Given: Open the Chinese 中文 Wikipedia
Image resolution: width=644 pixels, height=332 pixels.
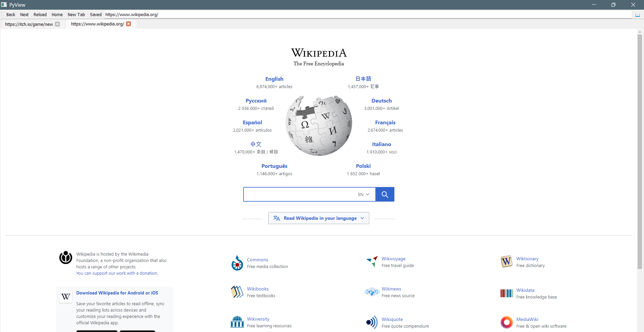Looking at the screenshot, I should pos(256,144).
